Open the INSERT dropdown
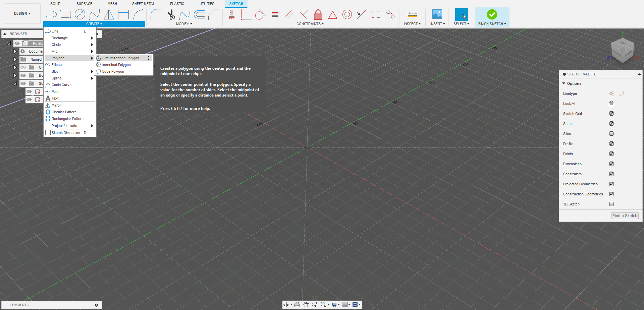The image size is (644, 310). pyautogui.click(x=437, y=24)
